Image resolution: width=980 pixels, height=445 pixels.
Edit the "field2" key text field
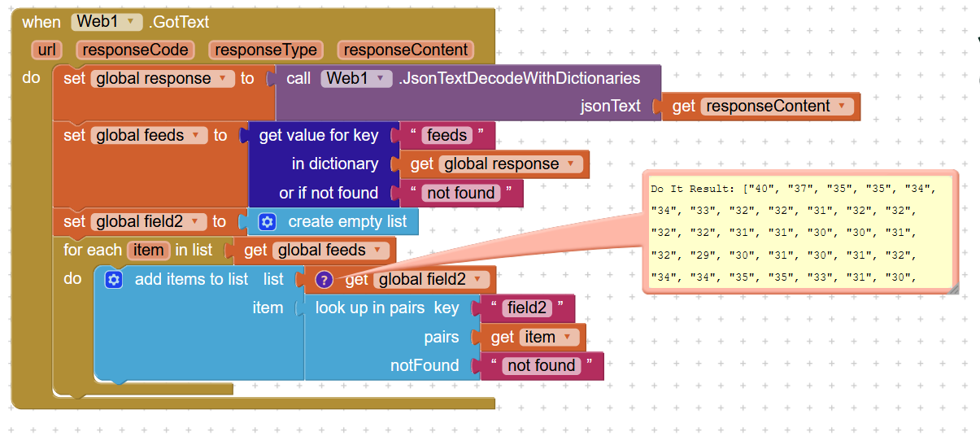[527, 308]
